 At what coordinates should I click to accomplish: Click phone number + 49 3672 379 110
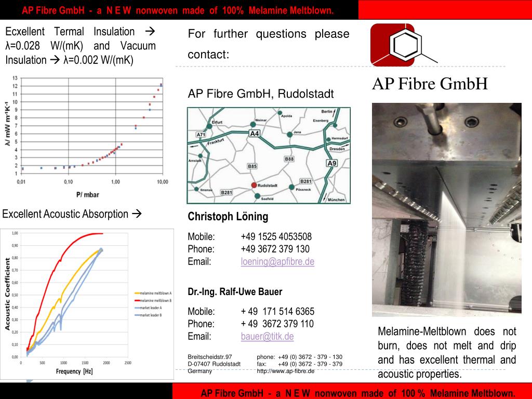[x=277, y=324]
